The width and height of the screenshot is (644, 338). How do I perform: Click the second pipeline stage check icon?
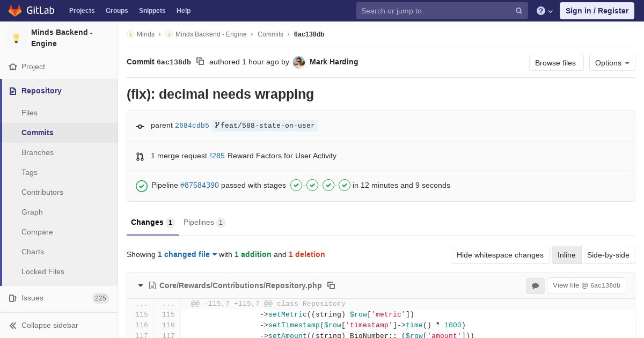tap(312, 185)
